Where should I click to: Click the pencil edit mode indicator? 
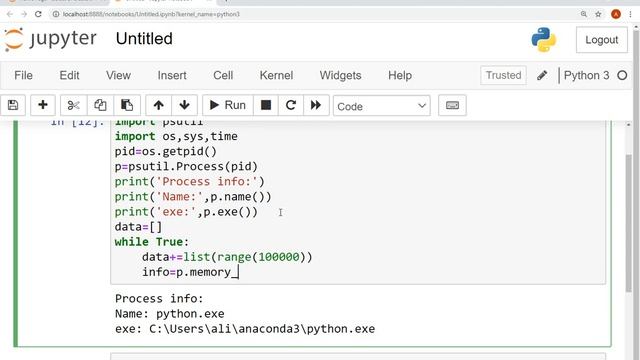point(542,76)
